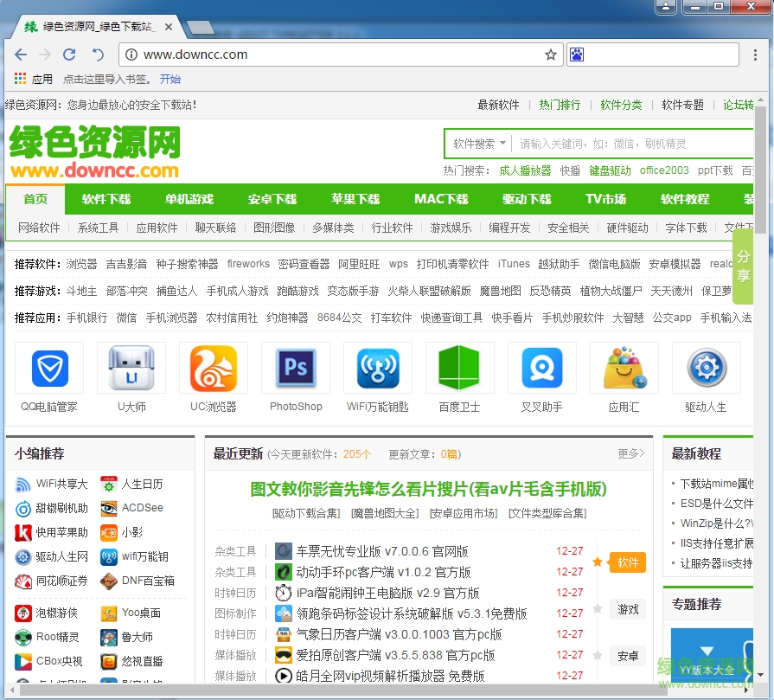Toggle the star next to the 软件 tab
This screenshot has height=700, width=774.
click(597, 562)
